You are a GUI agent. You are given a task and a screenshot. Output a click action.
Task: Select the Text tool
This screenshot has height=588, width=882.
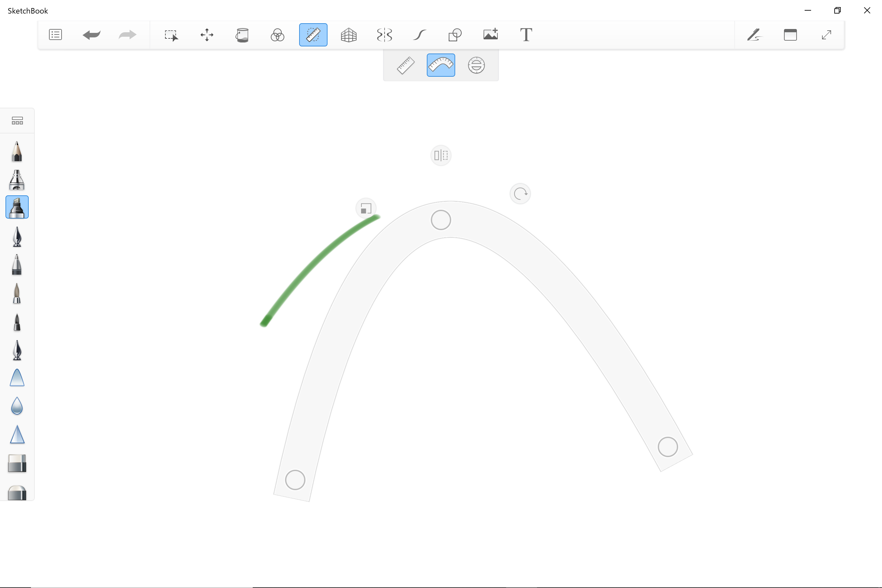coord(526,35)
